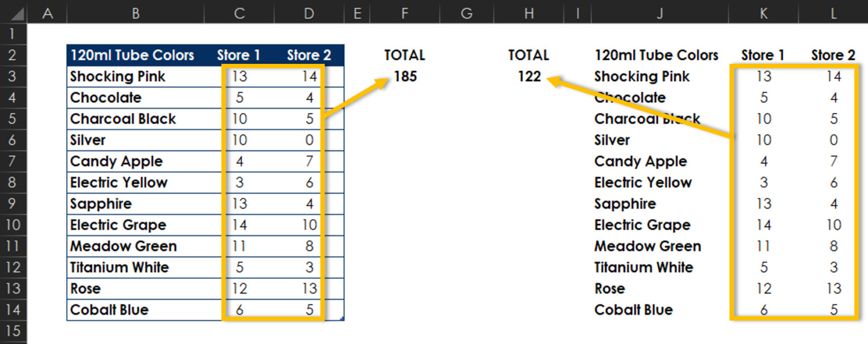868x344 pixels.
Task: Select the cell showing TOTAL value 122
Action: click(528, 76)
